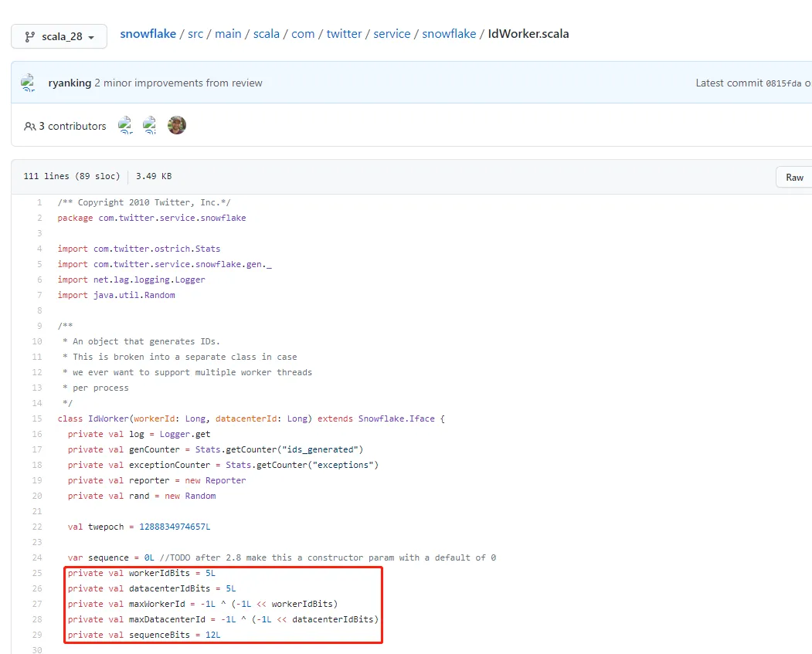Click 'private val log = Logger.get' line

point(139,435)
